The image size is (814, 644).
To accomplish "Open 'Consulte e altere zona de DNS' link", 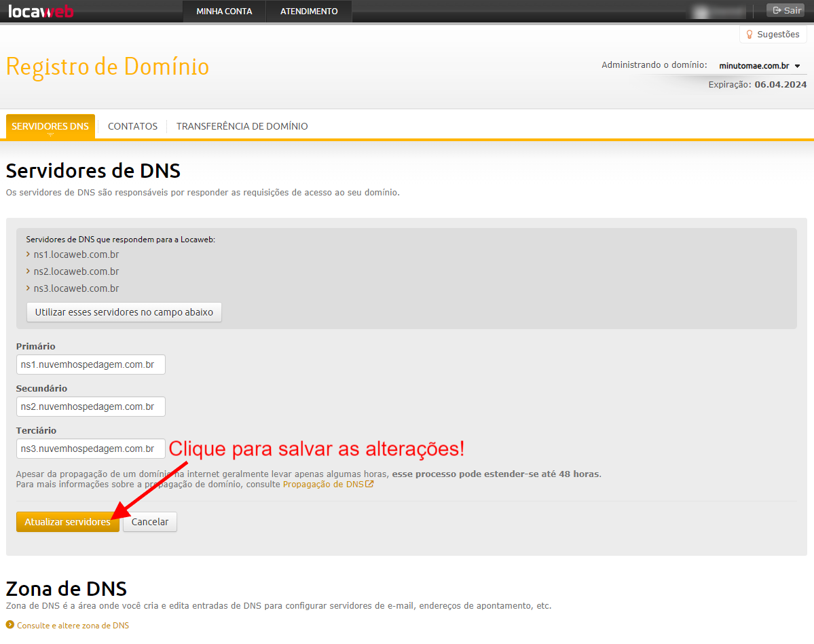I will click(x=73, y=625).
